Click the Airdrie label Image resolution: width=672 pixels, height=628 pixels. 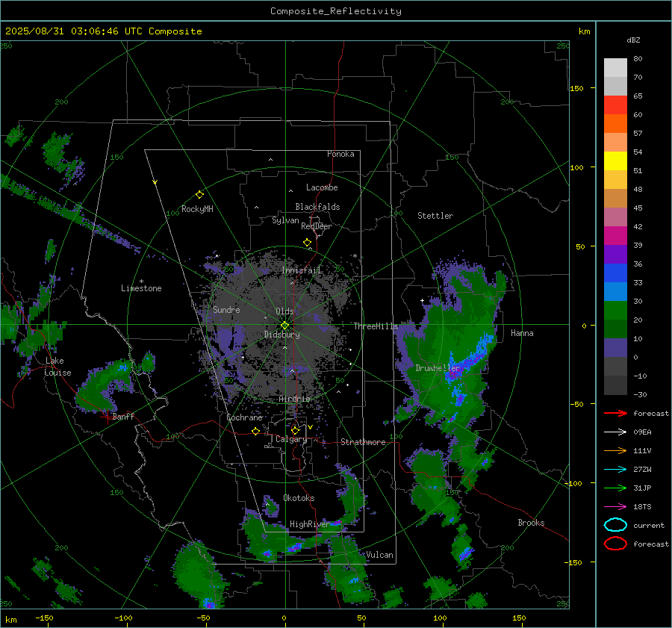294,399
